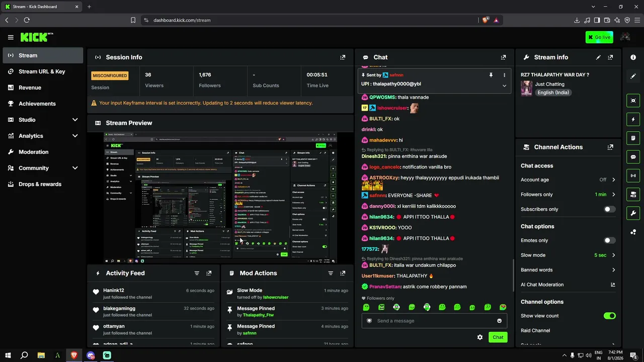Send message with the Chat button
The image size is (644, 362).
498,337
